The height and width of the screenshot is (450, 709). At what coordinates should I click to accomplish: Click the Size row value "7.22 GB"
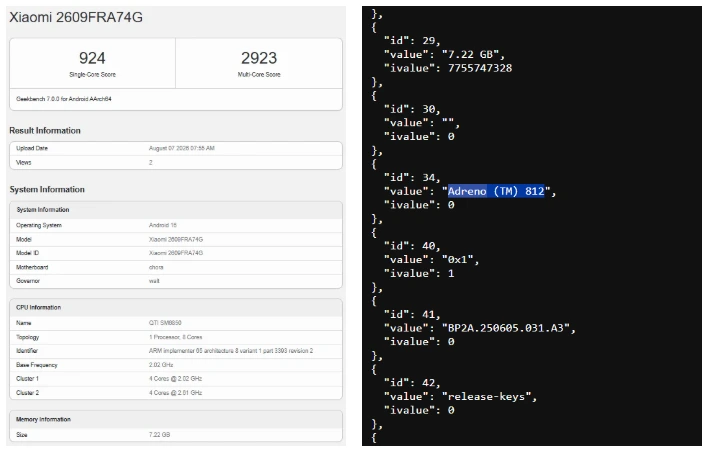159,435
